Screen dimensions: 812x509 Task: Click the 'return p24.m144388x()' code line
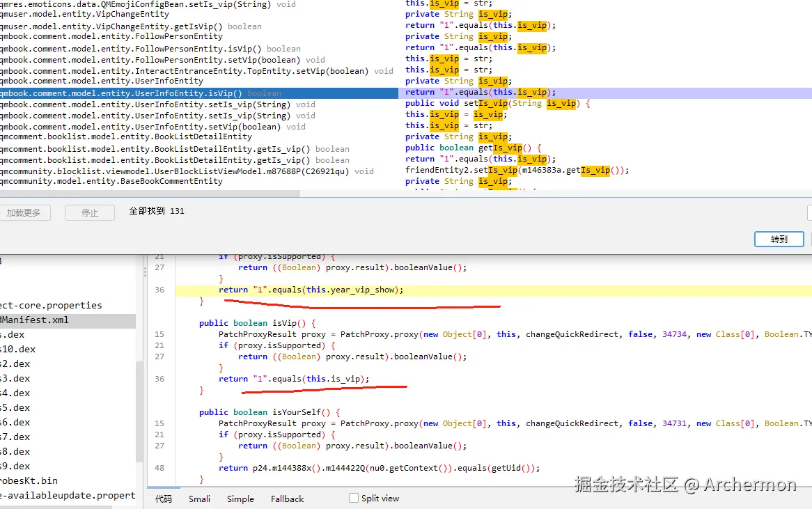tap(379, 468)
